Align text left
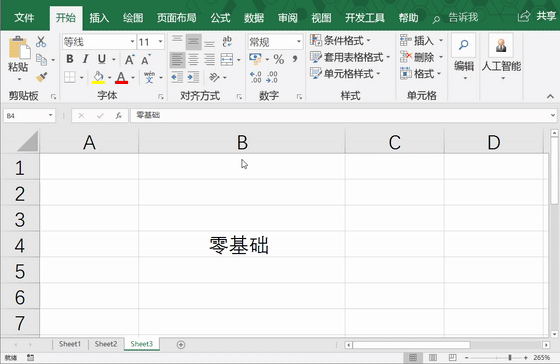 177,60
